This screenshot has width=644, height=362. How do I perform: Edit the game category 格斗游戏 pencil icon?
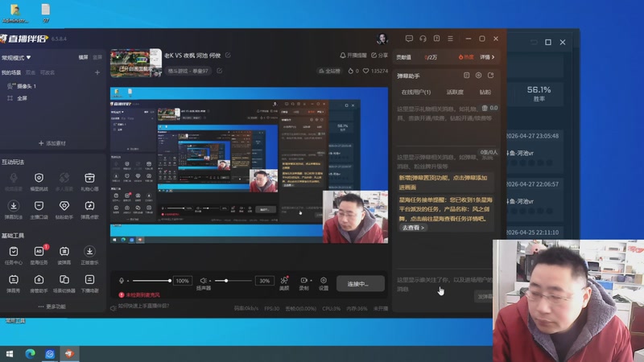[x=219, y=71]
